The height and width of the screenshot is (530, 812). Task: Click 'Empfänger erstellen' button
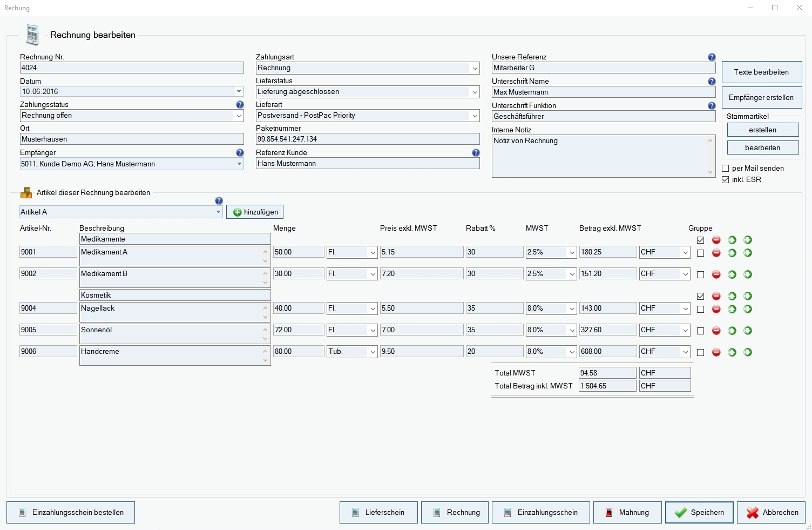[762, 98]
